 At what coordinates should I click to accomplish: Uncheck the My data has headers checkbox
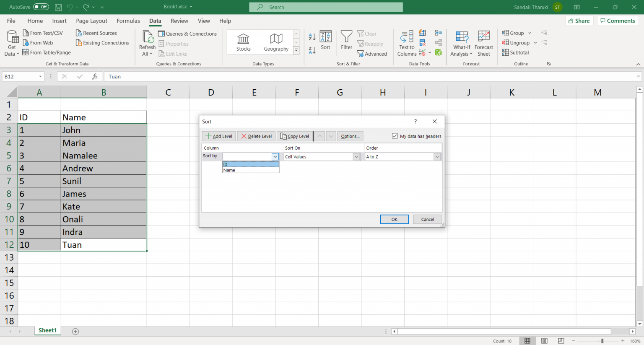click(x=395, y=135)
